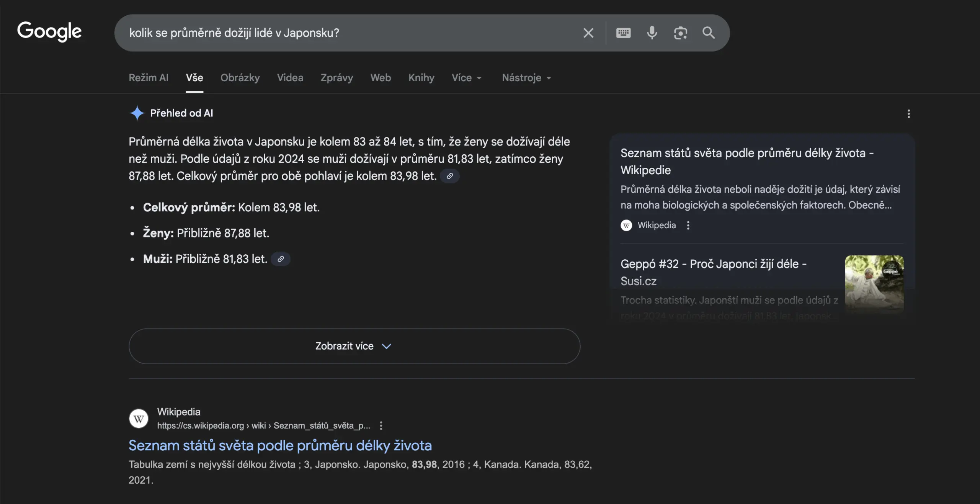Open the source link icon next to Muži bullet
The image size is (980, 504).
pyautogui.click(x=281, y=259)
